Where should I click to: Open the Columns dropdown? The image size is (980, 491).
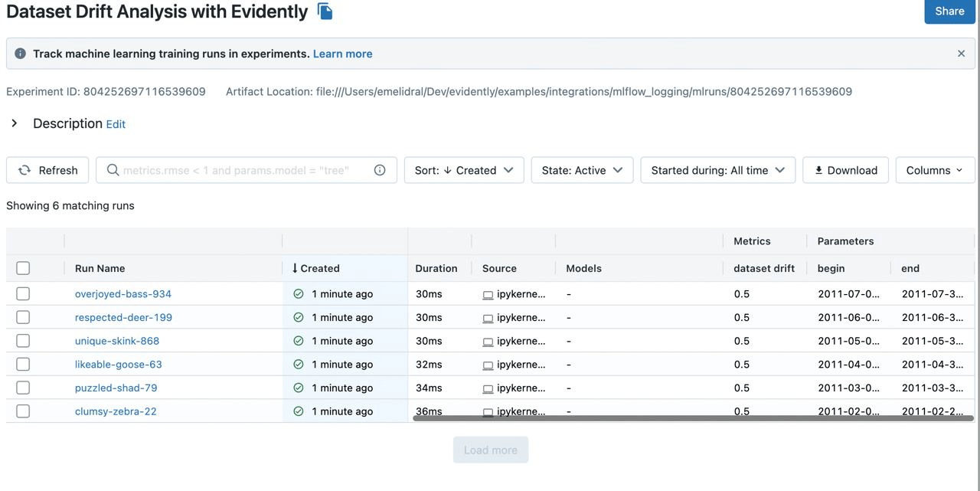click(935, 170)
